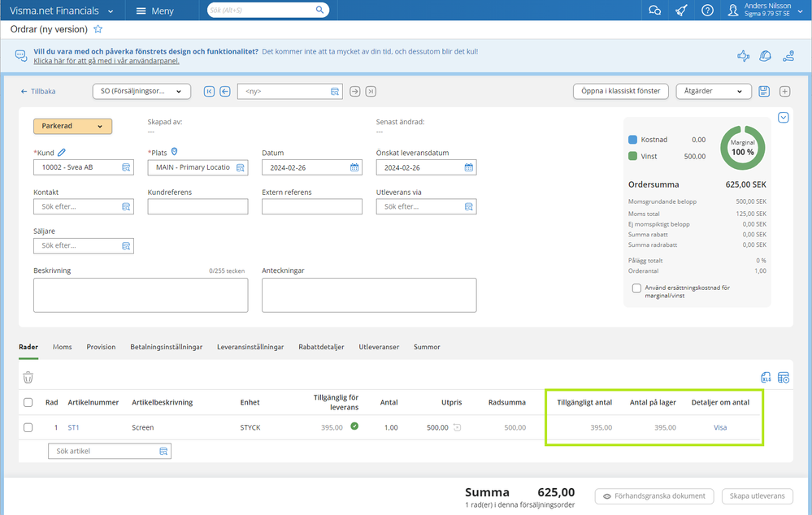Click the Marginal 100% donut chart
The image size is (812, 515).
click(x=743, y=148)
